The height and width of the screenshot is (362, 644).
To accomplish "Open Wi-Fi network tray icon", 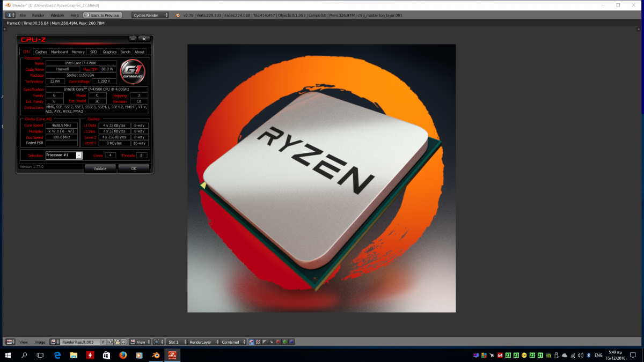I will tap(573, 355).
